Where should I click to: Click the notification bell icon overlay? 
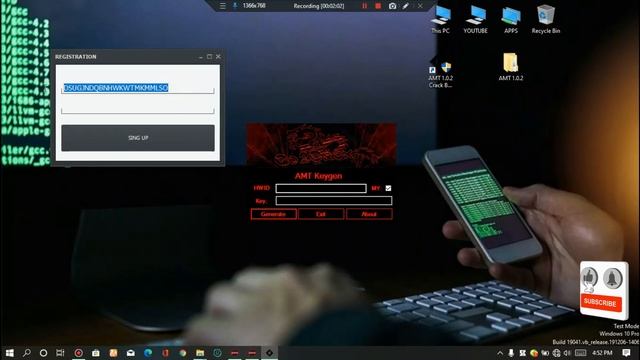[613, 278]
